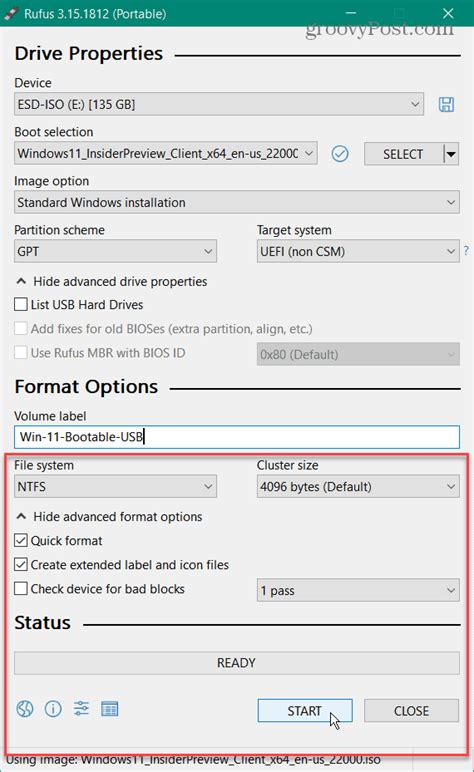Open the Partition scheme GPT dropdown

coord(115,251)
